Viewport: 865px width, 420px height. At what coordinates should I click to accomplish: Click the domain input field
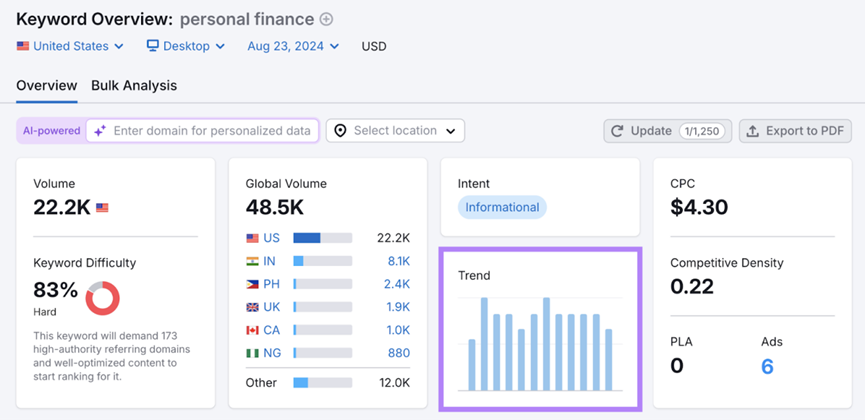(x=211, y=131)
